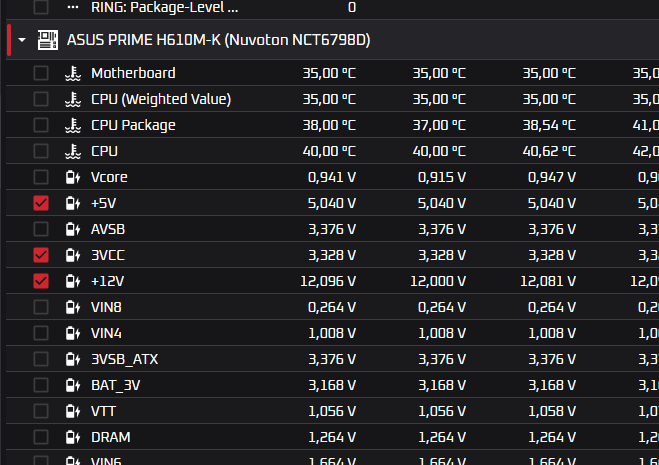Click the voltage icon next to +5V
Viewport: 659px width, 465px height.
pyautogui.click(x=73, y=203)
